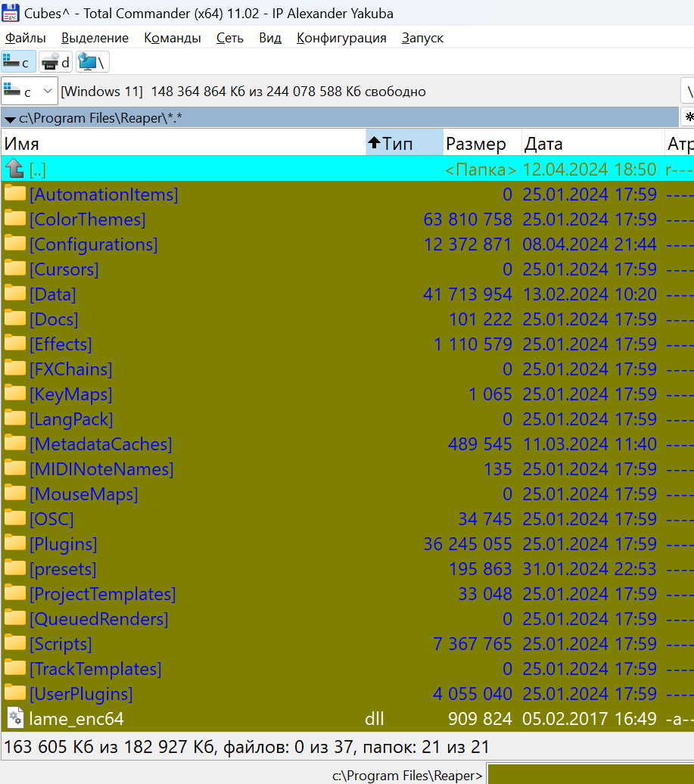Click the AutomationItems folder icon
This screenshot has height=784, width=694.
(x=15, y=194)
